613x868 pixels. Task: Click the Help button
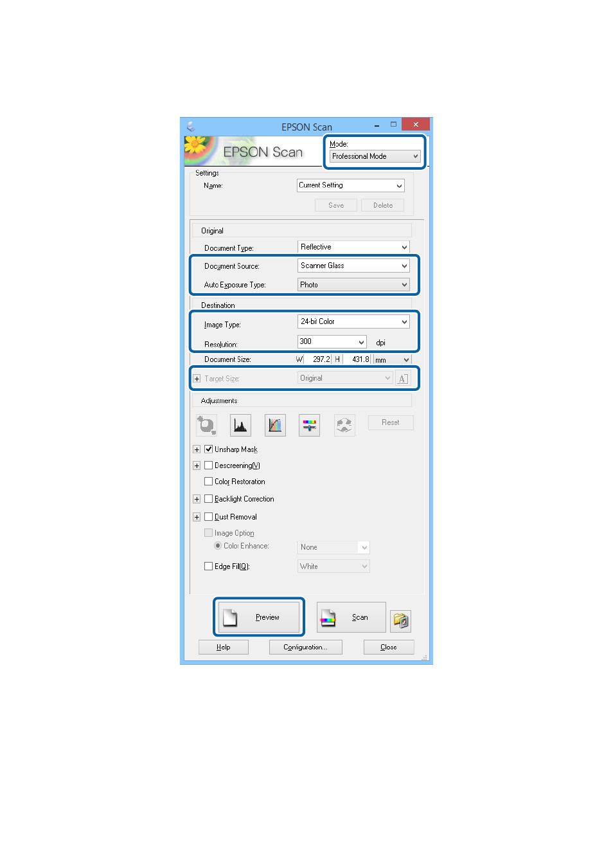tap(224, 647)
